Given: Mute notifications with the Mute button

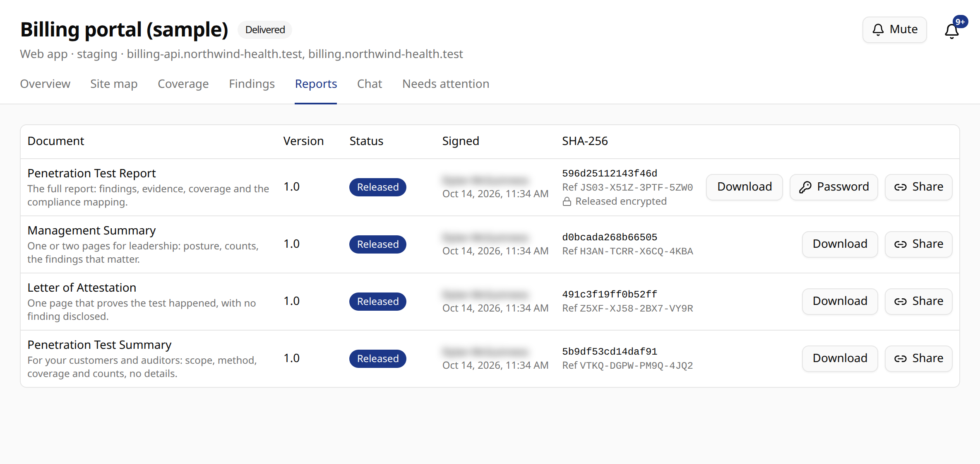Looking at the screenshot, I should tap(895, 30).
